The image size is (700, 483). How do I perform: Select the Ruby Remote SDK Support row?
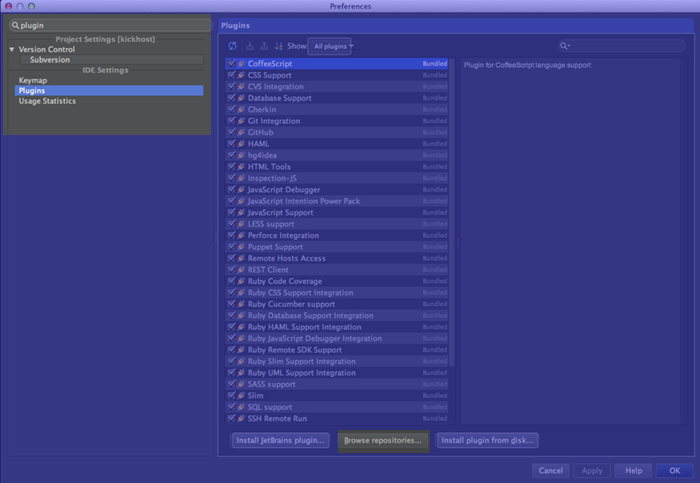[x=337, y=350]
